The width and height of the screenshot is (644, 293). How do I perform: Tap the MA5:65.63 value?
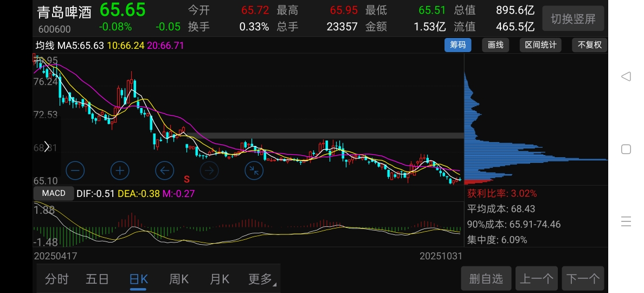(x=80, y=45)
